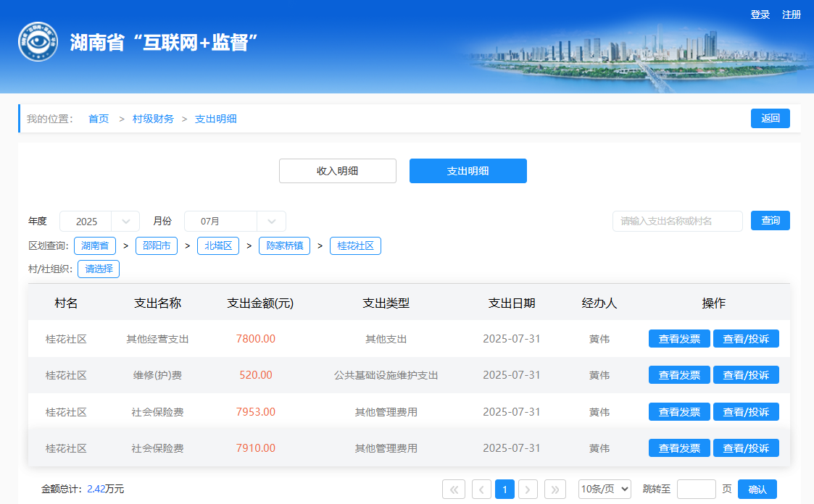Select the 支出明细 tab
Screen dimensions: 814x504
click(468, 171)
